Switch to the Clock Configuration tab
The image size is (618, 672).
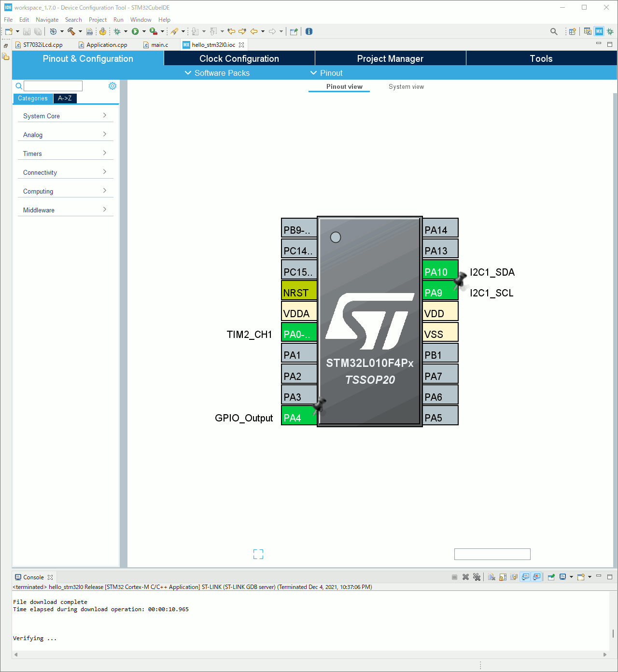point(239,58)
